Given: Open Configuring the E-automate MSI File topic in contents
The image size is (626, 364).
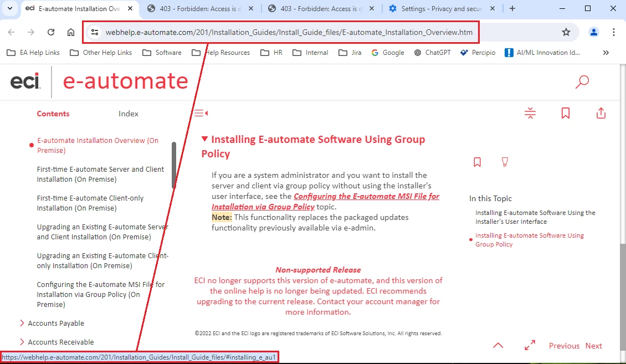Looking at the screenshot, I should coord(101,295).
